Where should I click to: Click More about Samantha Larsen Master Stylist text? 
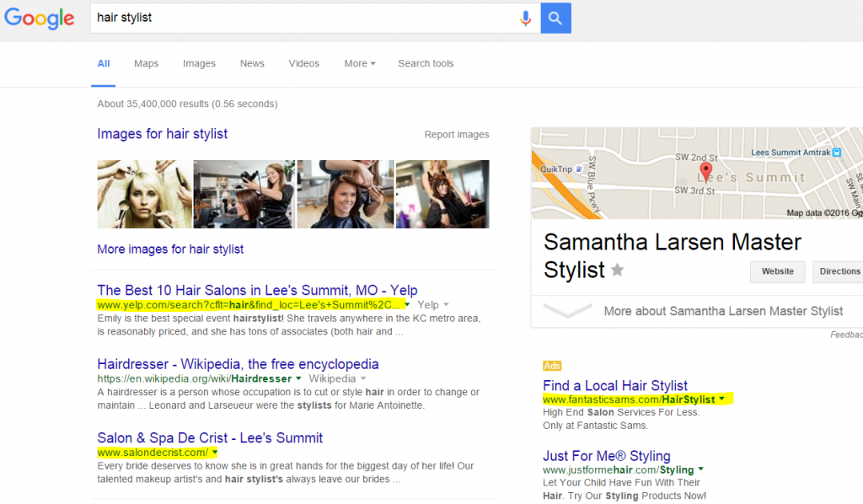click(x=723, y=311)
